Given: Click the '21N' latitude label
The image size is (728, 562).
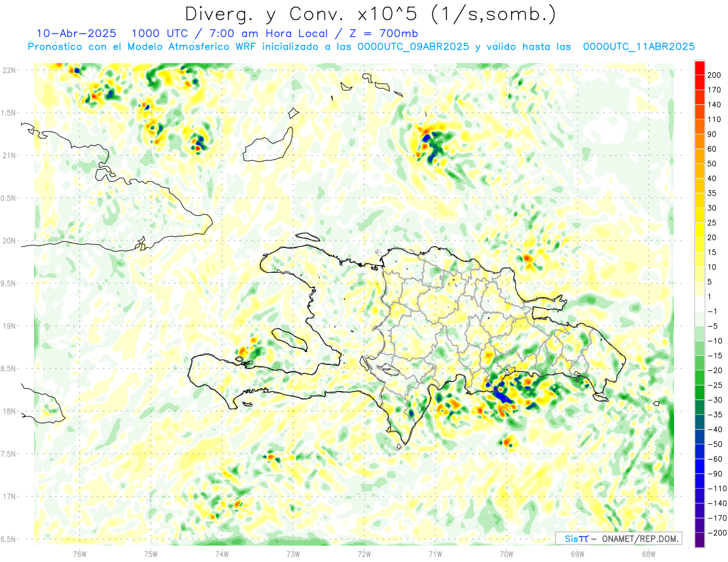Looking at the screenshot, I should [9, 156].
